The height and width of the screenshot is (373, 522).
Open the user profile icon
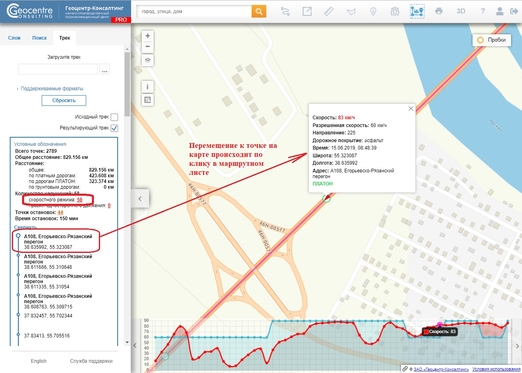point(499,11)
